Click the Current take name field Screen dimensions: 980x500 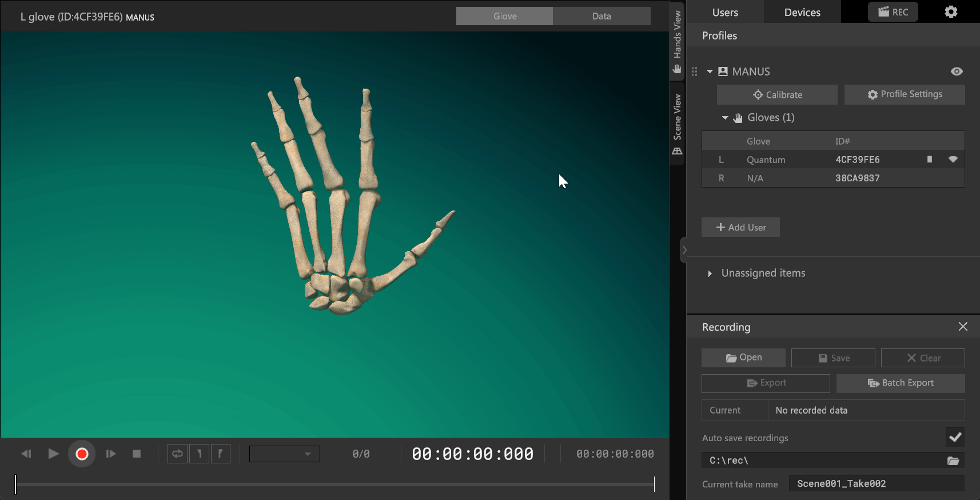point(876,484)
